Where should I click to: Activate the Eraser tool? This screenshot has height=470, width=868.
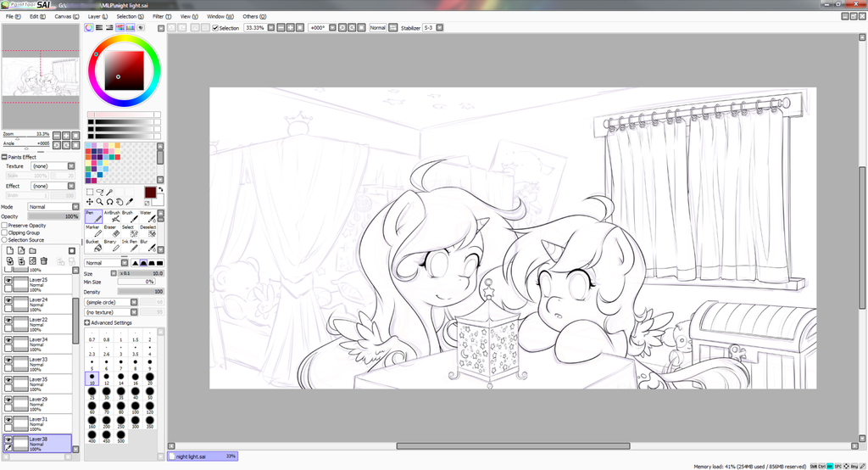point(112,231)
